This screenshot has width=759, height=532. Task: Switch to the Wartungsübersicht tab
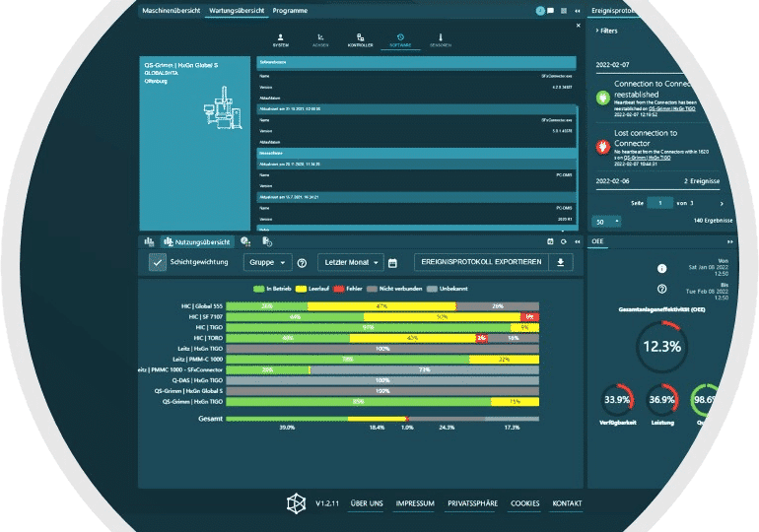pos(237,11)
